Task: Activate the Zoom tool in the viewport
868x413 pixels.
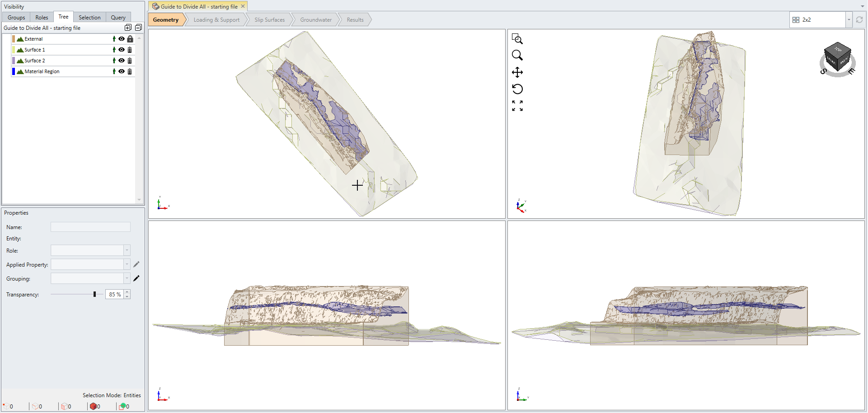Action: pyautogui.click(x=517, y=55)
